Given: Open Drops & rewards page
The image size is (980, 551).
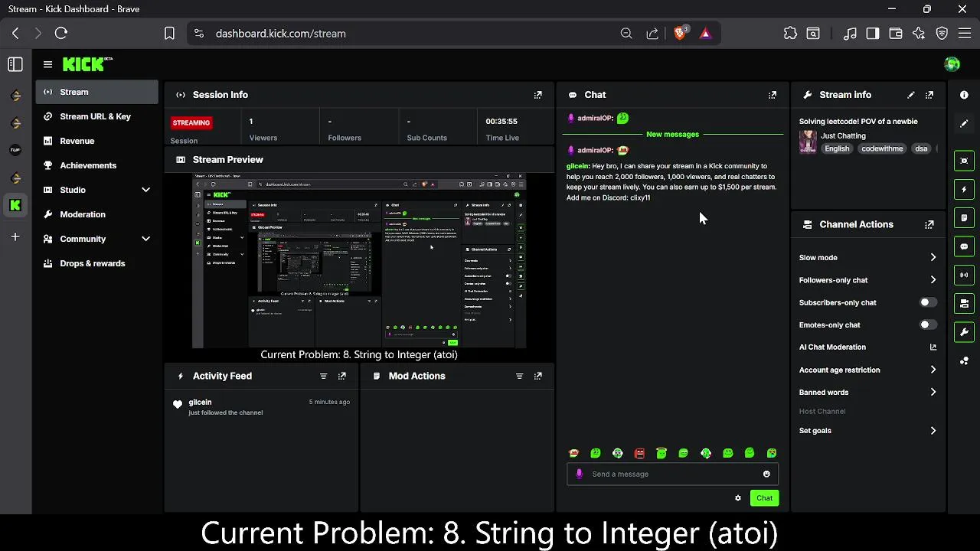Looking at the screenshot, I should 97,263.
